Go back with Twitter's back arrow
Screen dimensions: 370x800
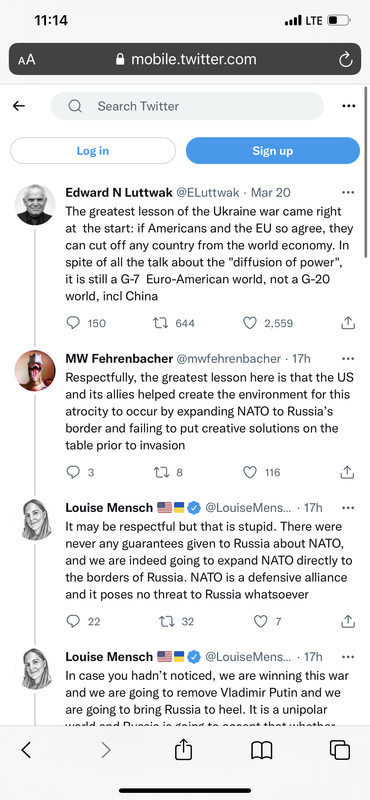[x=19, y=106]
